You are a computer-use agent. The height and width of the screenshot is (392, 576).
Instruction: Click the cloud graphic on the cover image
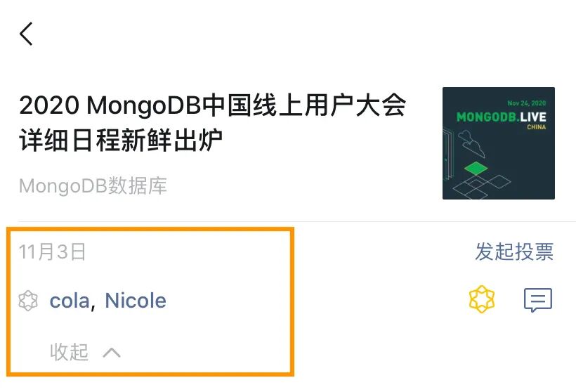[472, 143]
